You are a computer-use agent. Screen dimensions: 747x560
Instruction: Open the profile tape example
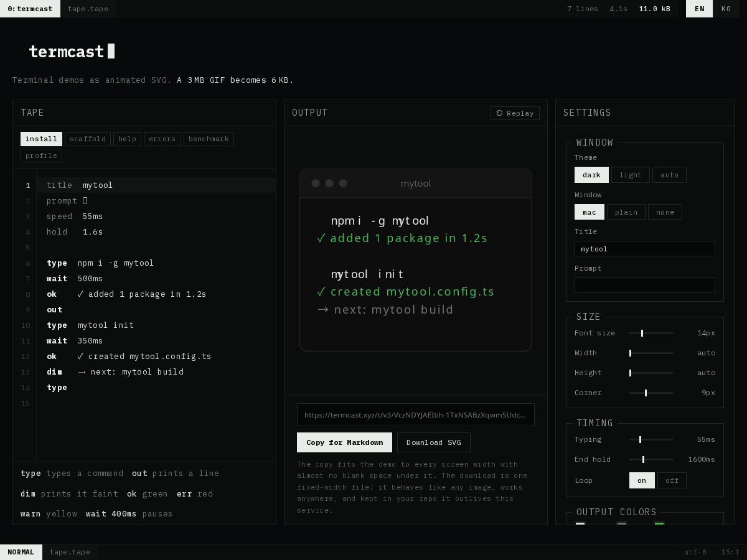(41, 156)
